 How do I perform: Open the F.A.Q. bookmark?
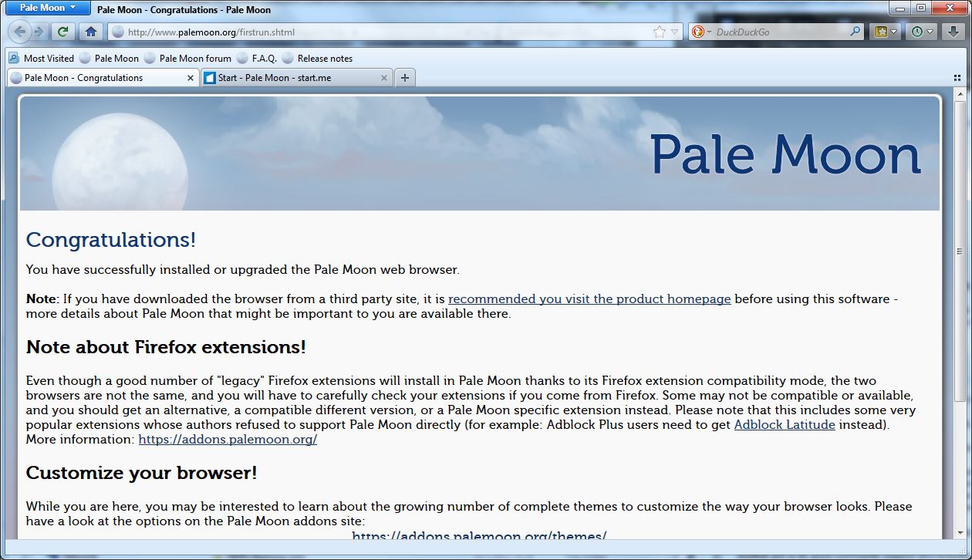point(257,59)
